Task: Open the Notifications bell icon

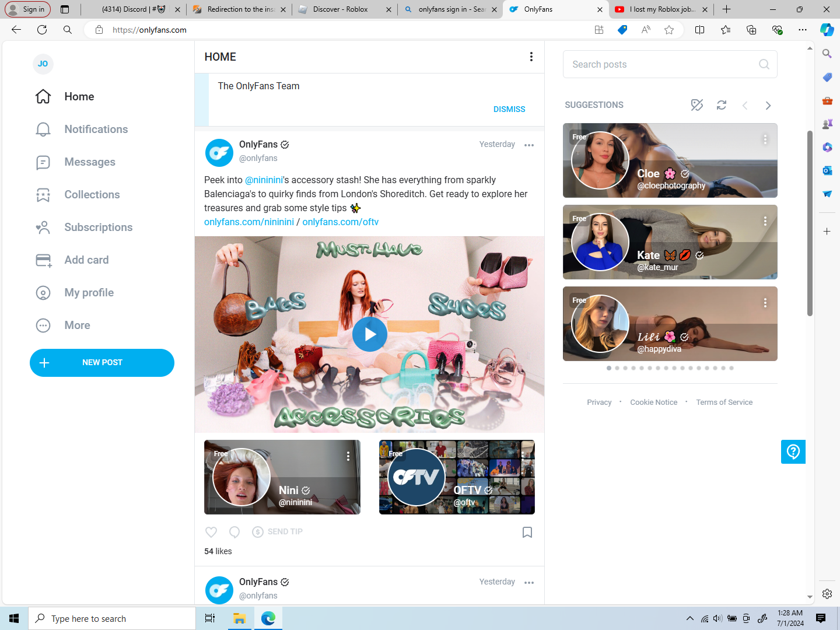Action: (43, 129)
